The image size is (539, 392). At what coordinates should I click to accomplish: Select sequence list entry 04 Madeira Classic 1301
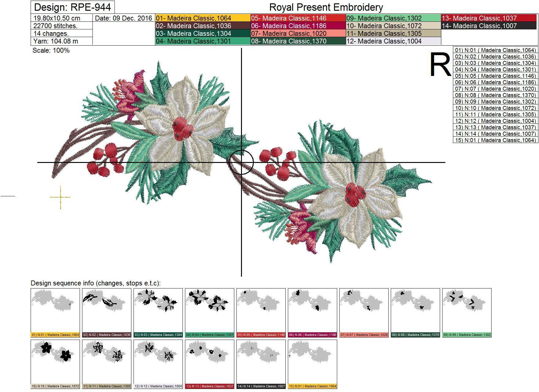point(495,70)
